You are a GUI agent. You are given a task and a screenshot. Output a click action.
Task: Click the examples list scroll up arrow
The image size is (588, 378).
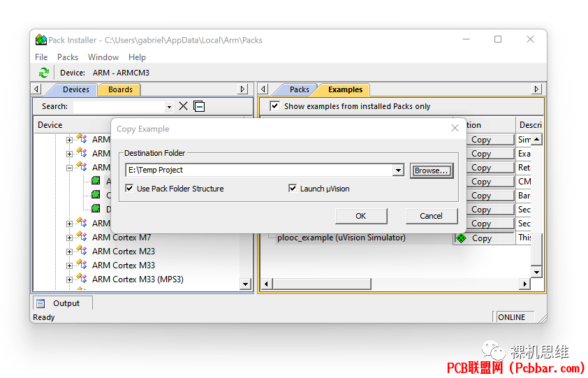[x=536, y=140]
